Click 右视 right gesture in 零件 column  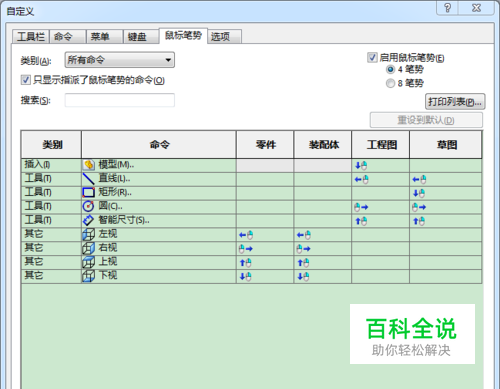tap(246, 249)
